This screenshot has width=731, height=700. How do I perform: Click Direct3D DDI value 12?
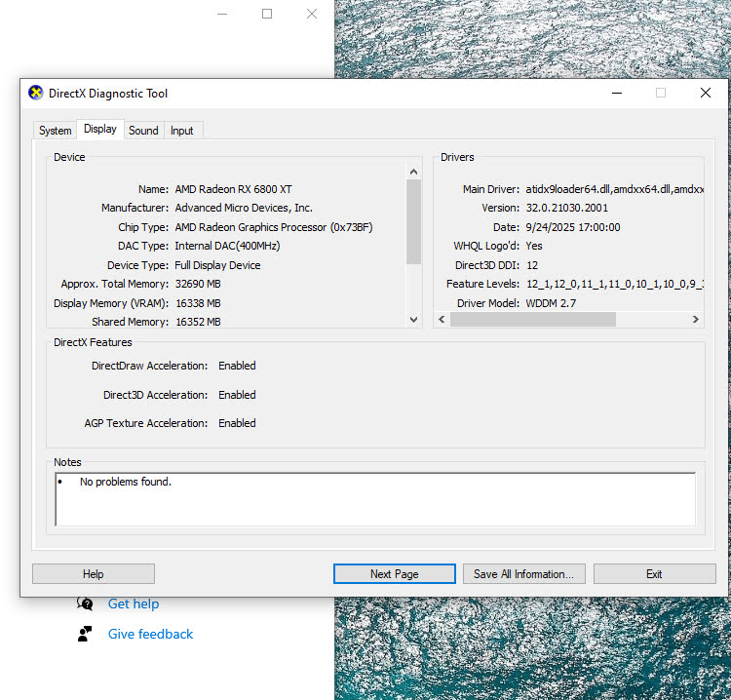pos(532,265)
